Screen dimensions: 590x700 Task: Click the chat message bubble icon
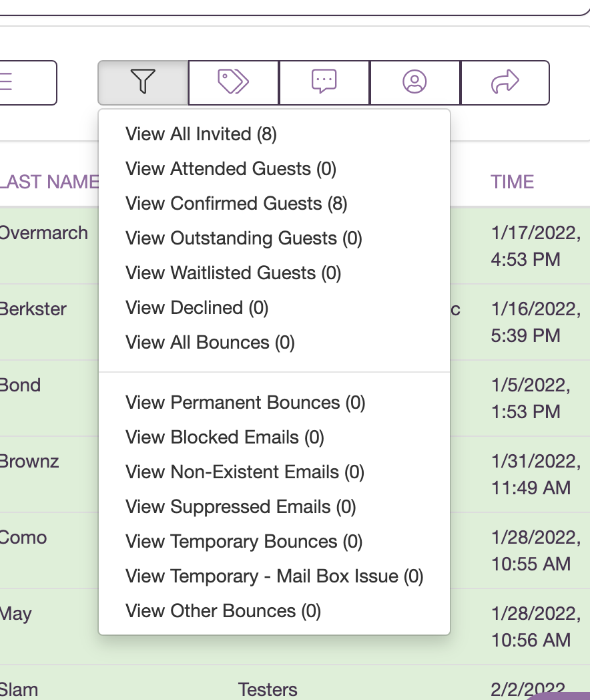coord(324,82)
